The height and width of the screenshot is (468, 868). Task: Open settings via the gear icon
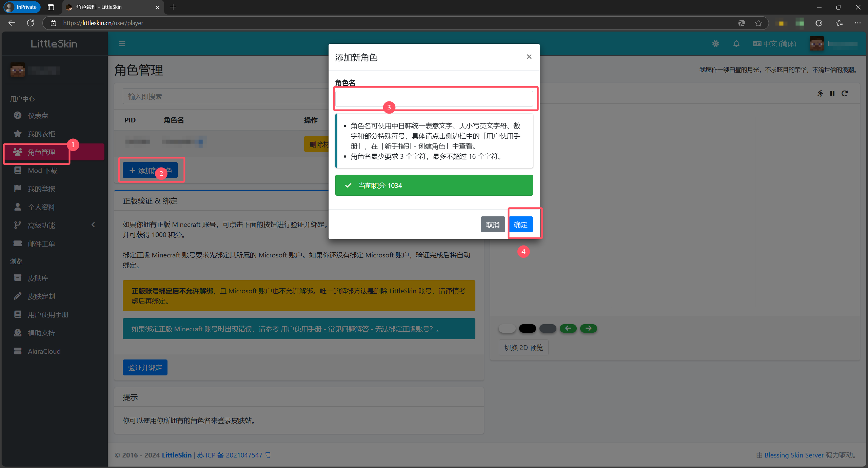(x=715, y=43)
